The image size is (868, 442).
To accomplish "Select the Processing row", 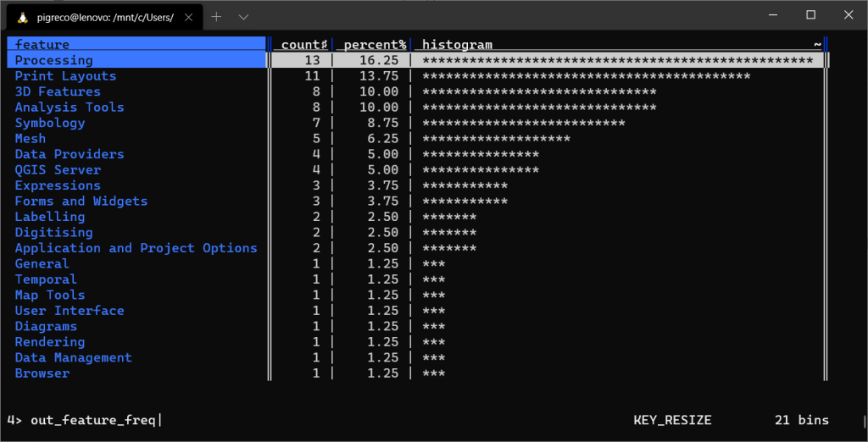I will tap(54, 60).
